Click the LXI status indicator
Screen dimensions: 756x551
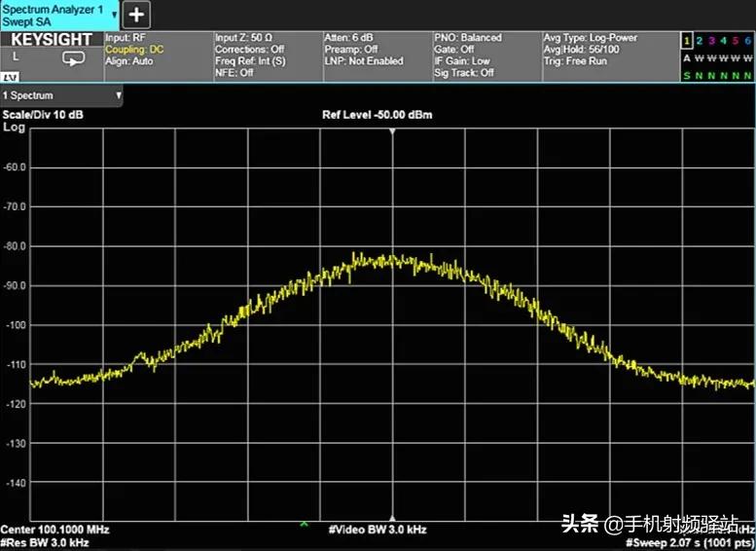pos(10,76)
